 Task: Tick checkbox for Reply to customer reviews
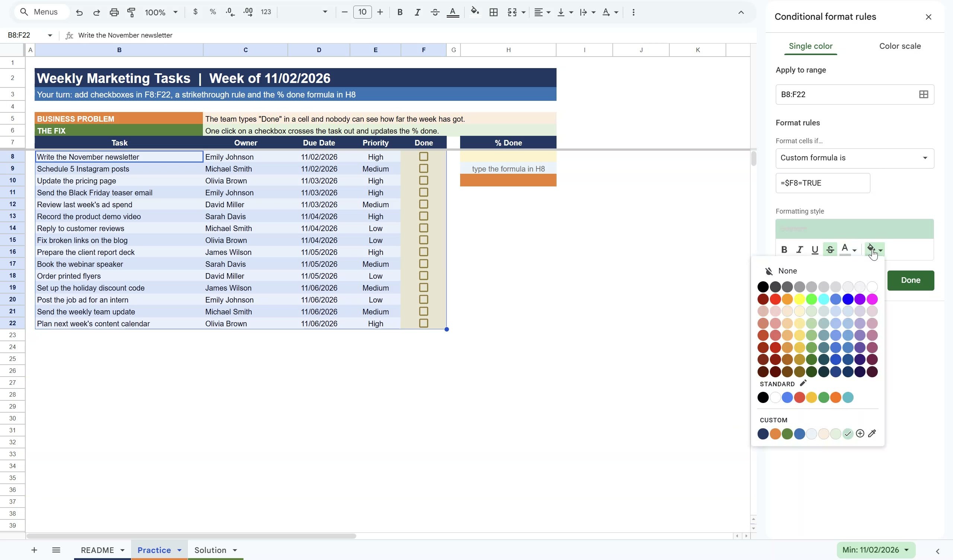pos(424,228)
